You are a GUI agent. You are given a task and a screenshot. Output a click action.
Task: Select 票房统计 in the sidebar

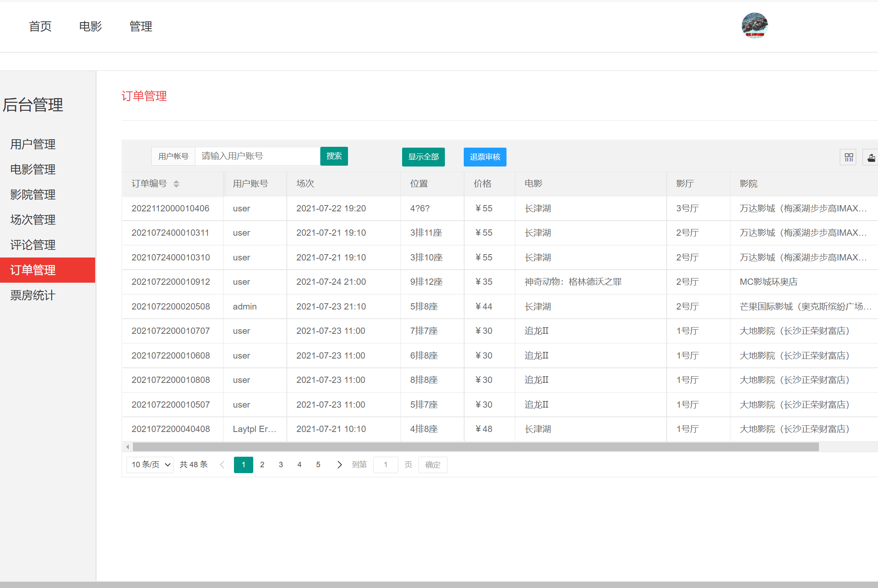[x=33, y=295]
